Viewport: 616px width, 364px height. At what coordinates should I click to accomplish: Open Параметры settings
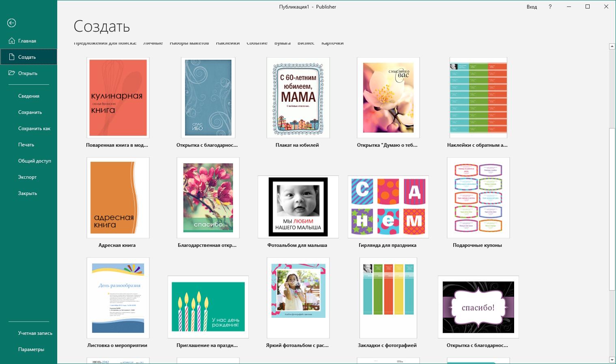[x=31, y=349]
